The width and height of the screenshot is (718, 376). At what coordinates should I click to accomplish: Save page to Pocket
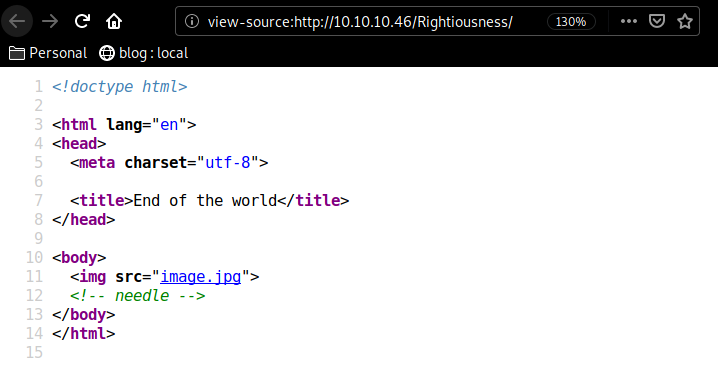point(657,21)
